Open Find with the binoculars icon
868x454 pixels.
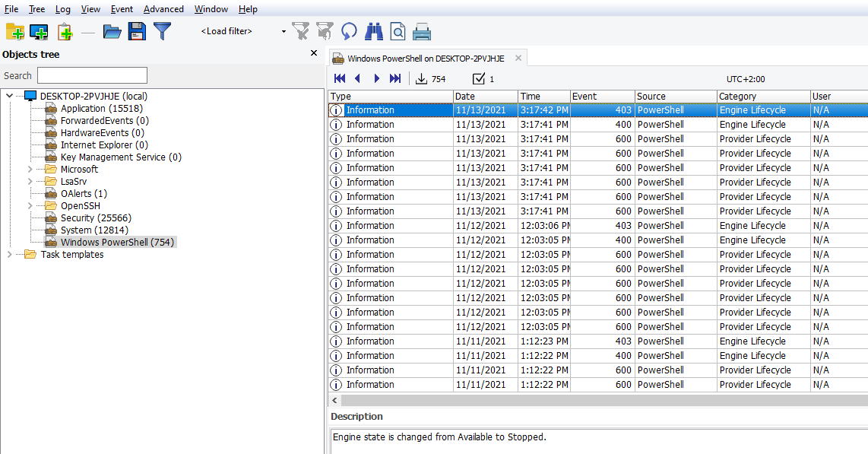pyautogui.click(x=373, y=31)
